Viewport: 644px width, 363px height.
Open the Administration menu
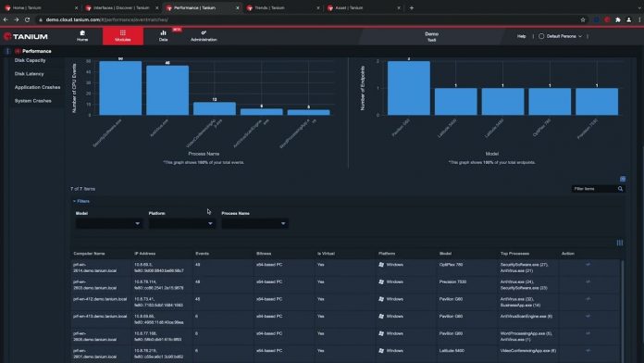tap(204, 36)
